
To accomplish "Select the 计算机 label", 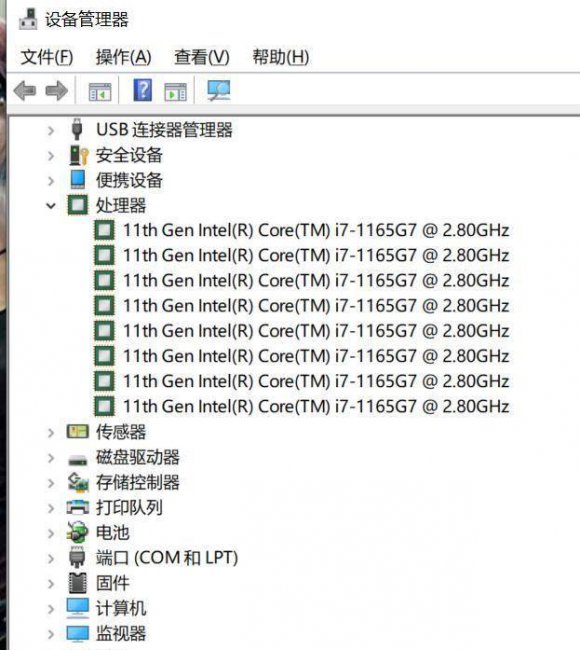I will [x=121, y=608].
